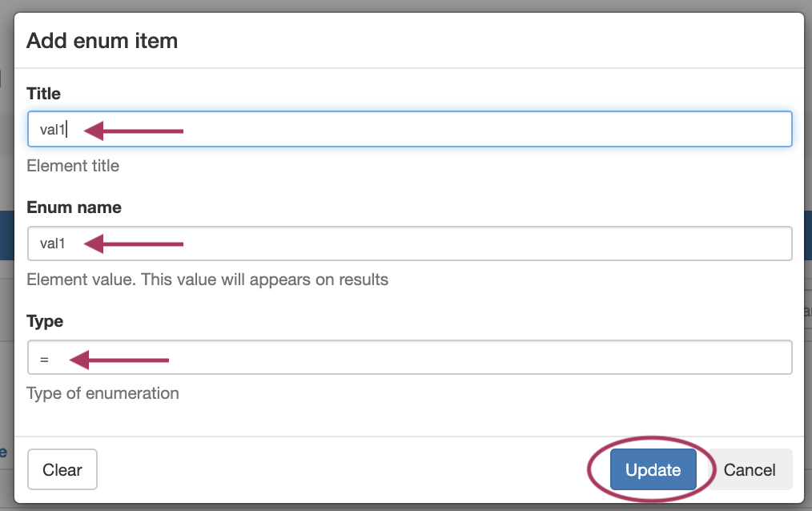Cancel the Add enum item dialog
Image resolution: width=812 pixels, height=511 pixels.
click(749, 470)
